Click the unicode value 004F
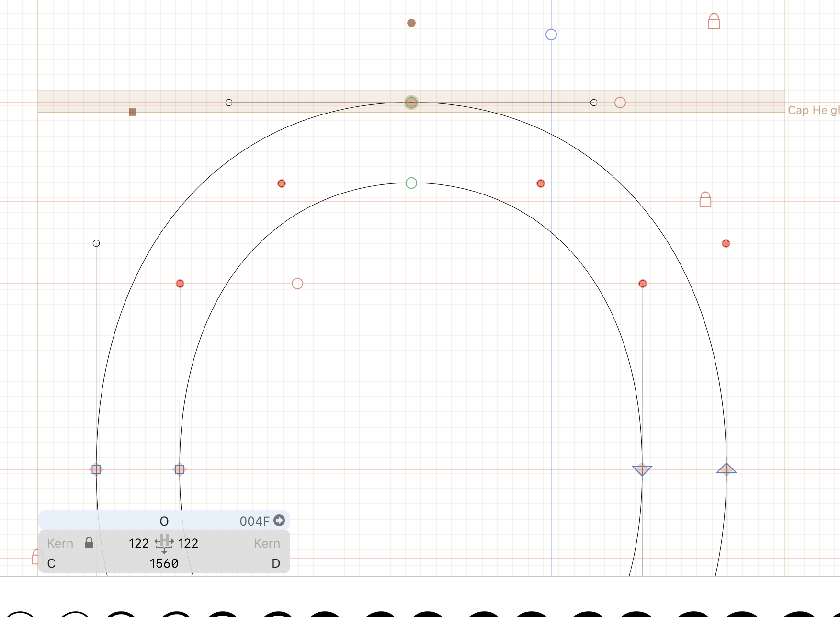This screenshot has height=617, width=840. [254, 521]
